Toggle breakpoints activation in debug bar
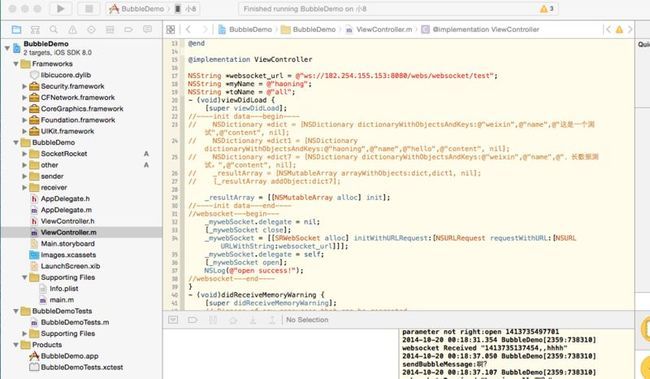650x379 pixels. pyautogui.click(x=193, y=320)
